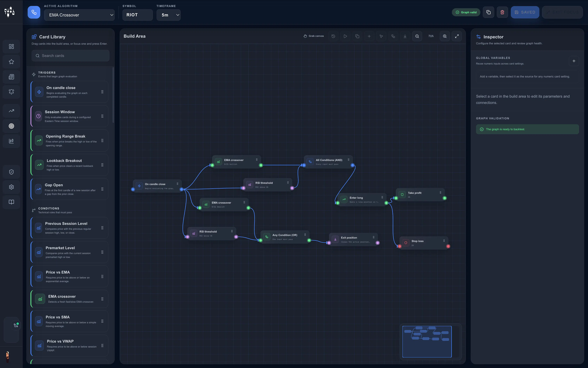Open the star favorites icon in sidebar
The width and height of the screenshot is (588, 368).
pos(11,62)
